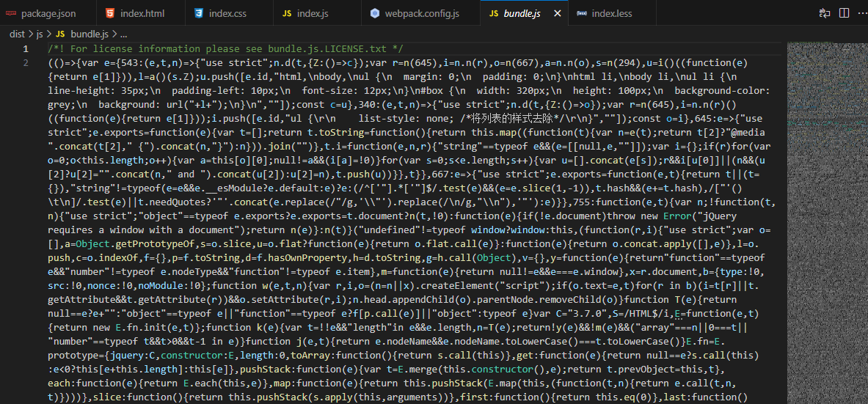Viewport: 868px width, 404px height.
Task: Select line number 2 in the gutter
Action: coord(26,62)
